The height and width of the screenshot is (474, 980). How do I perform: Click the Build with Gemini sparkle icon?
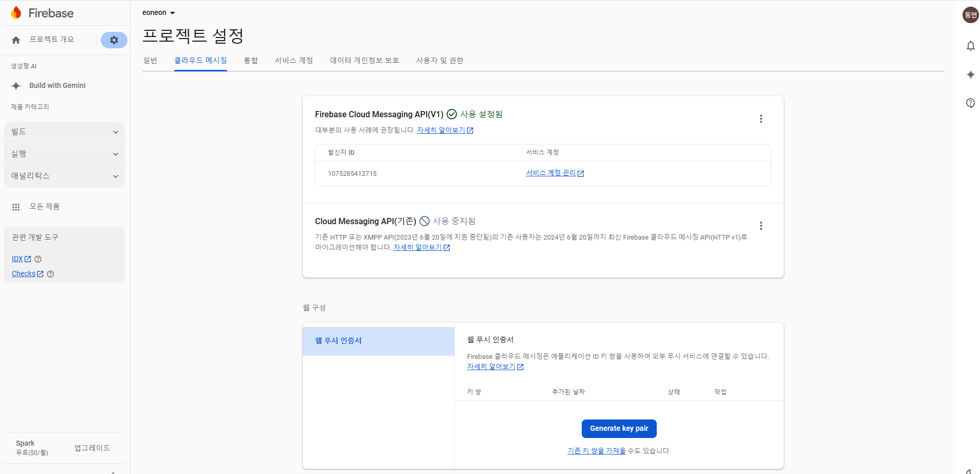(16, 86)
